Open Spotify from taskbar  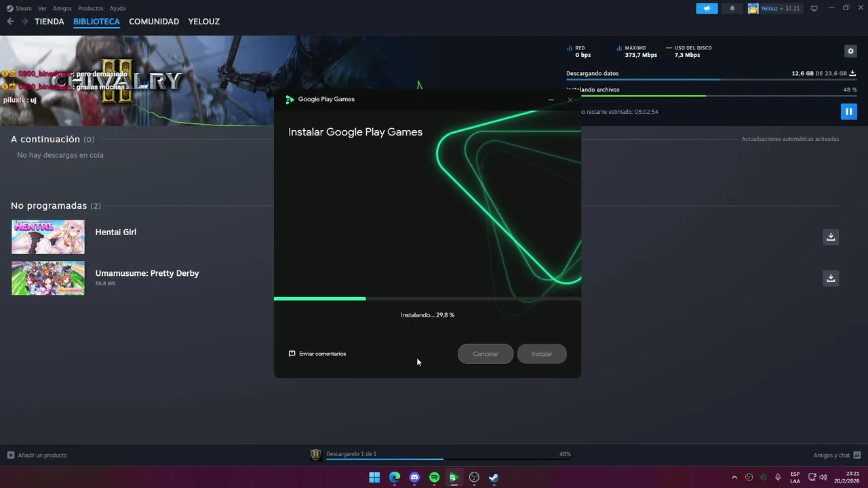(x=435, y=477)
